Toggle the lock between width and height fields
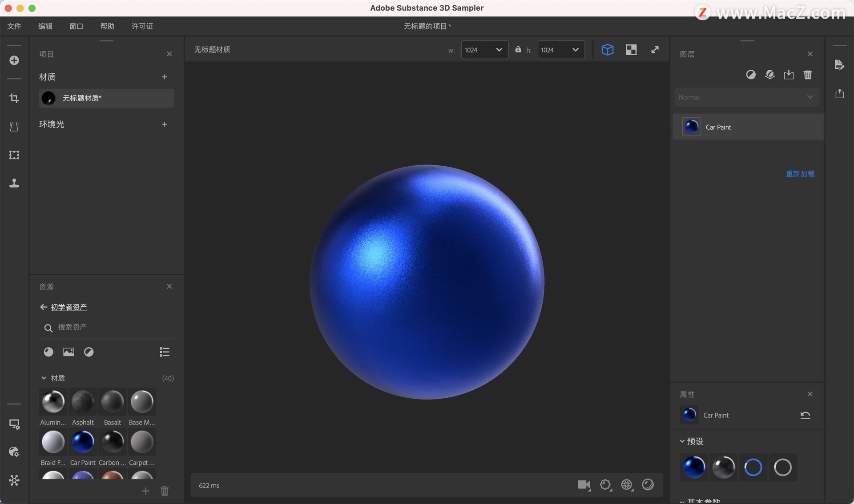Viewport: 854px width, 504px height. pyautogui.click(x=518, y=50)
